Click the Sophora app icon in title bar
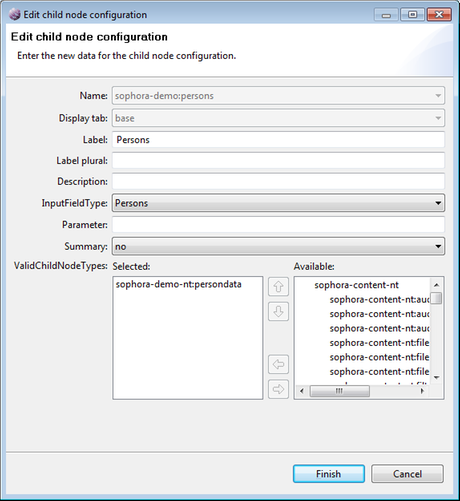 coord(15,15)
